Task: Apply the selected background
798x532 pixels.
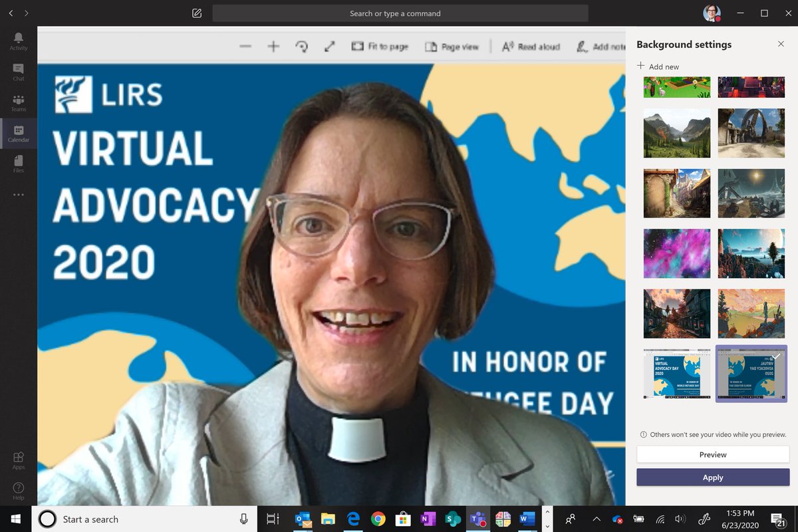Action: pyautogui.click(x=712, y=477)
